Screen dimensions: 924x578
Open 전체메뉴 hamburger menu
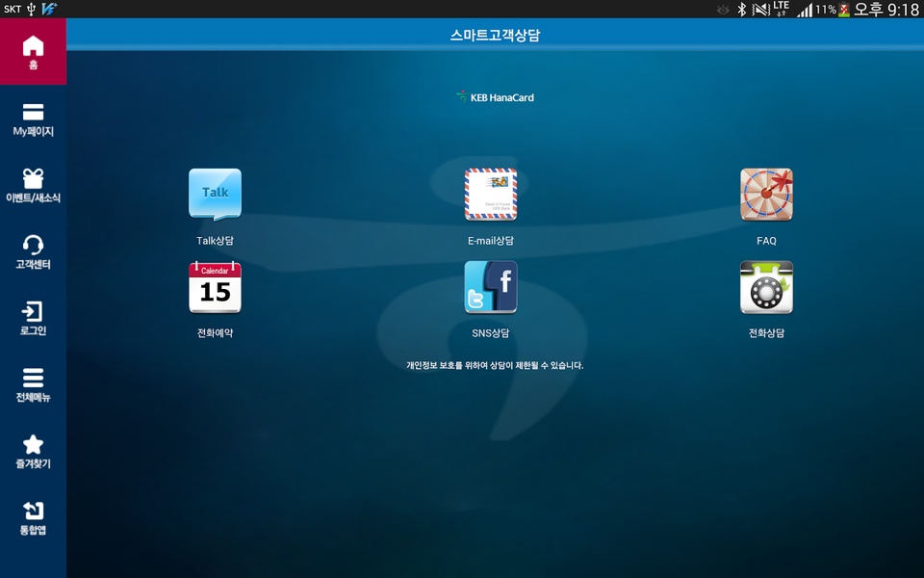(33, 385)
